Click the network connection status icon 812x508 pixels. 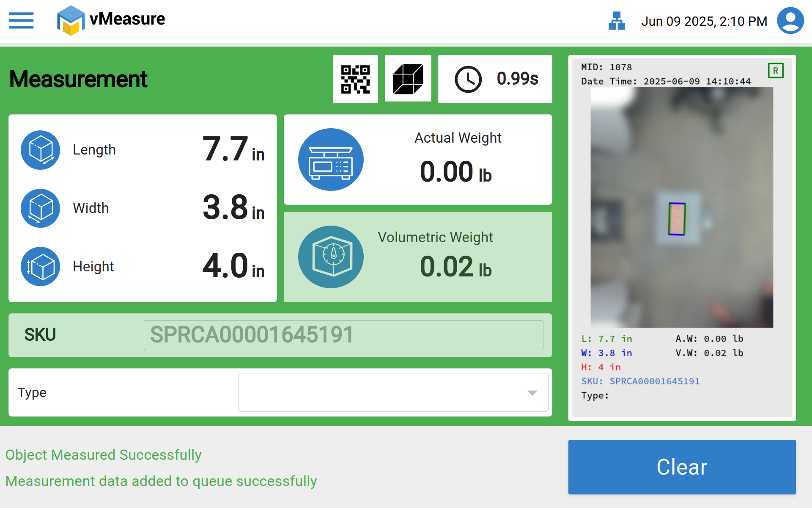(x=617, y=21)
